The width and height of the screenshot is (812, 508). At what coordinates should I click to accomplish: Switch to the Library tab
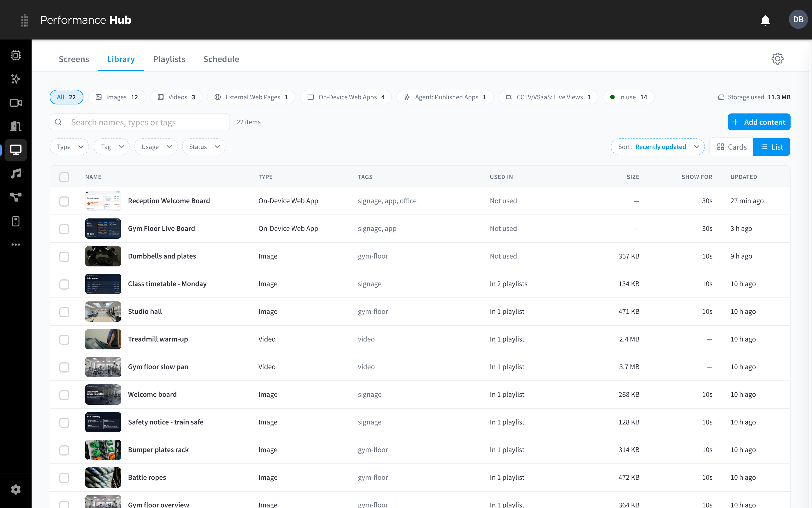121,59
